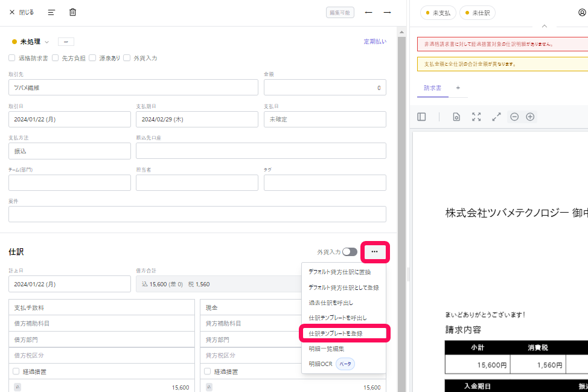Check the credit-side 経過措置 checkbox

pyautogui.click(x=208, y=371)
